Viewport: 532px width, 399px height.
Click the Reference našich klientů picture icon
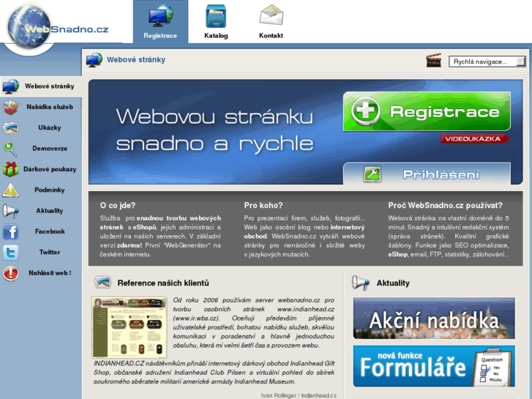(x=102, y=282)
